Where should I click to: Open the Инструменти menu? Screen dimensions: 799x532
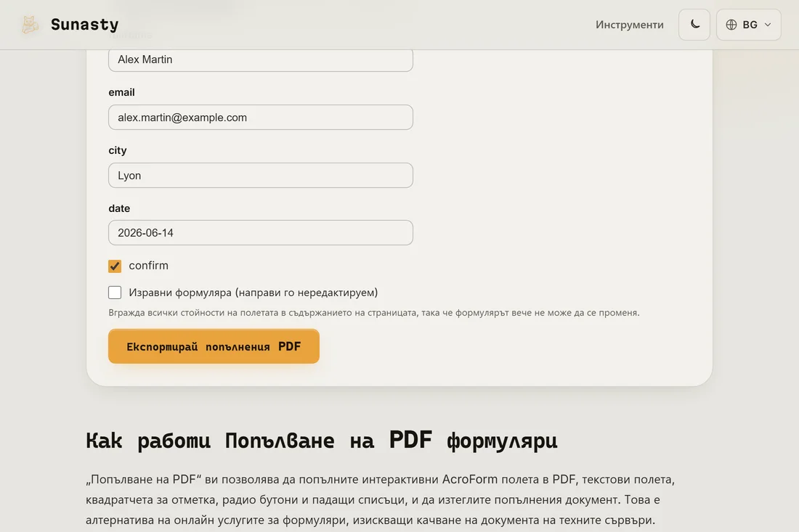pos(629,25)
